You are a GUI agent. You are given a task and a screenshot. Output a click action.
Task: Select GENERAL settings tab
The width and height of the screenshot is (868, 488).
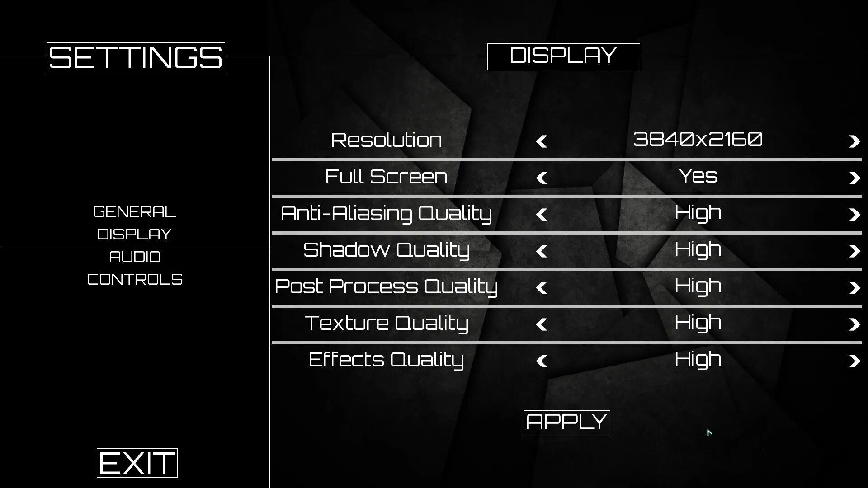tap(134, 211)
